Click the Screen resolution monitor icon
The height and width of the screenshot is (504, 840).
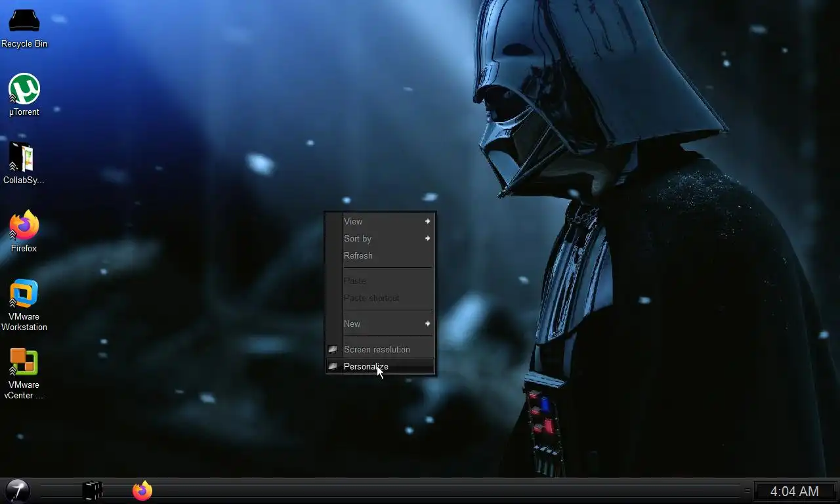(x=333, y=349)
